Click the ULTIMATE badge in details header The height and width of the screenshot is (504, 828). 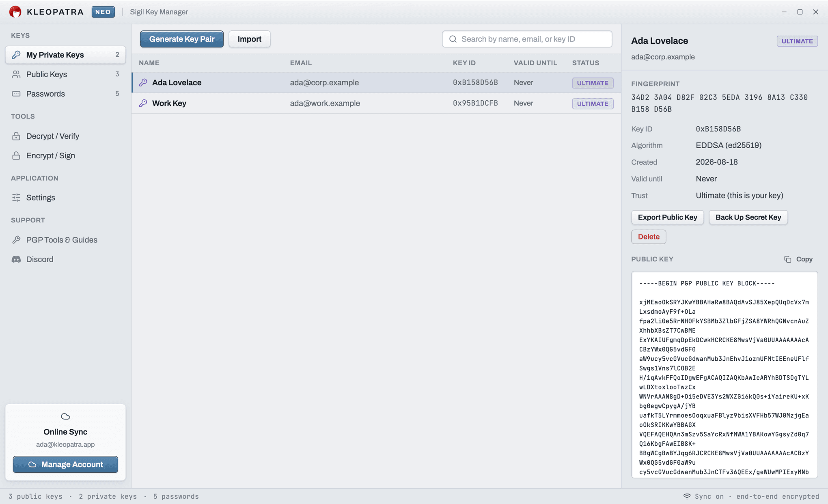(x=797, y=41)
